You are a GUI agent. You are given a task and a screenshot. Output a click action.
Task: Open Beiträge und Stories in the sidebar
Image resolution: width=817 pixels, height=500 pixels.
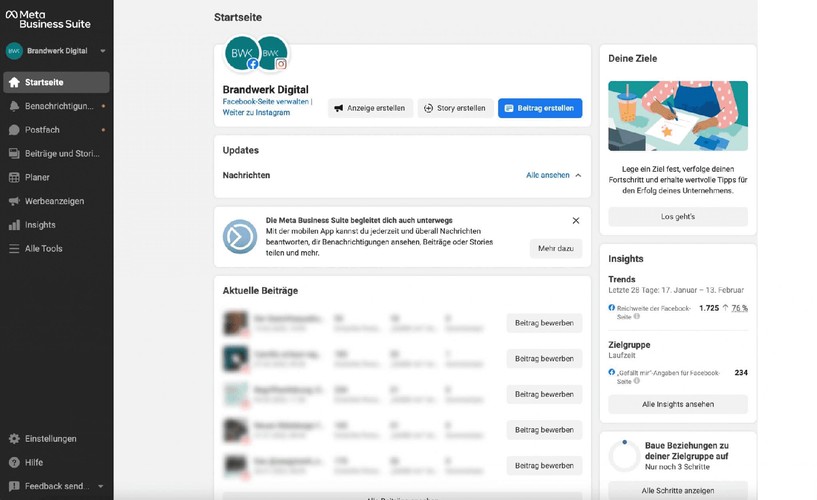coord(56,154)
